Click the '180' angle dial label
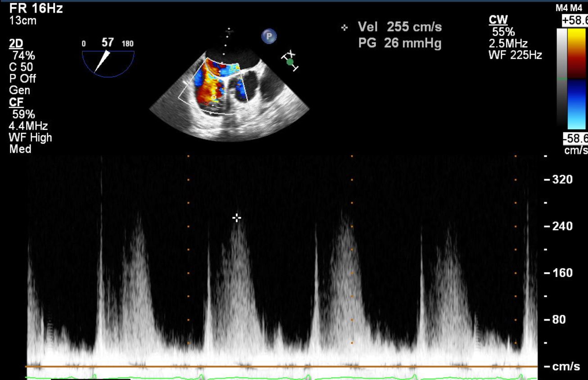This screenshot has height=380, width=588. click(x=127, y=44)
